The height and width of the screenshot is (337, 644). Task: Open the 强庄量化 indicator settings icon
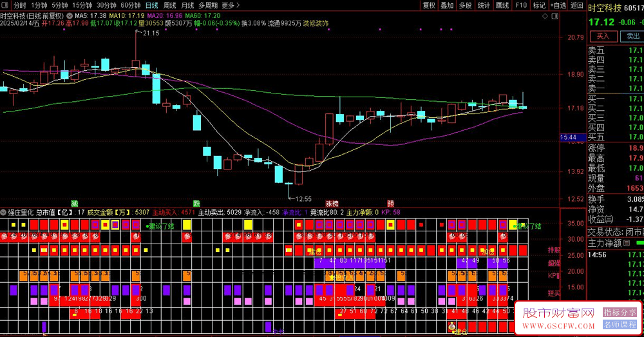pos(3,213)
